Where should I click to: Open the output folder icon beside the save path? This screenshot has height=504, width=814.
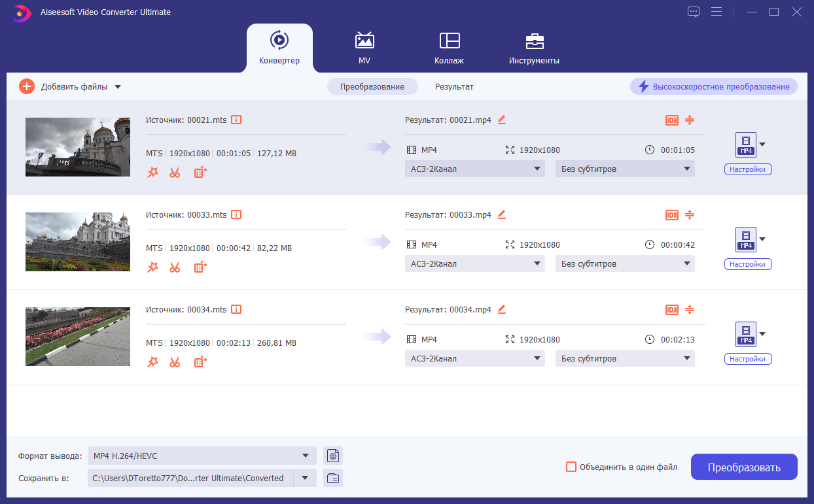pyautogui.click(x=333, y=478)
